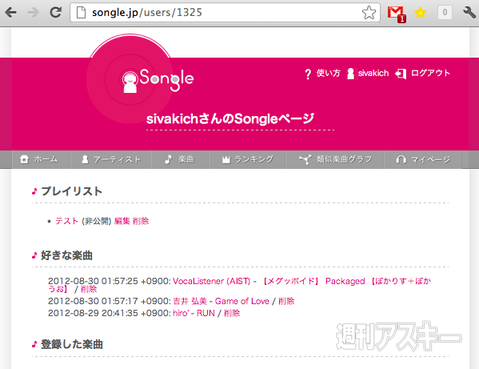This screenshot has width=479, height=369.
Task: Open the extension counter showing 0
Action: [x=444, y=13]
